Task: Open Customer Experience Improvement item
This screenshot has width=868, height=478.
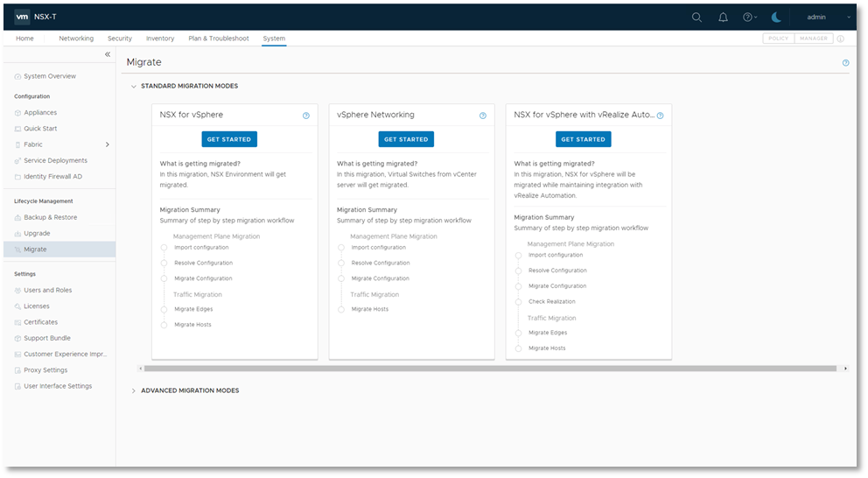Action: (x=66, y=355)
